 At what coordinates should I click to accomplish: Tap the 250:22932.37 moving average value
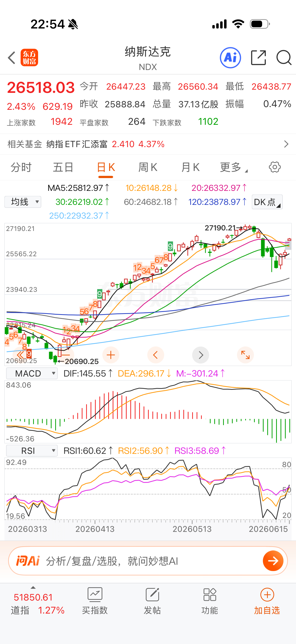[79, 215]
